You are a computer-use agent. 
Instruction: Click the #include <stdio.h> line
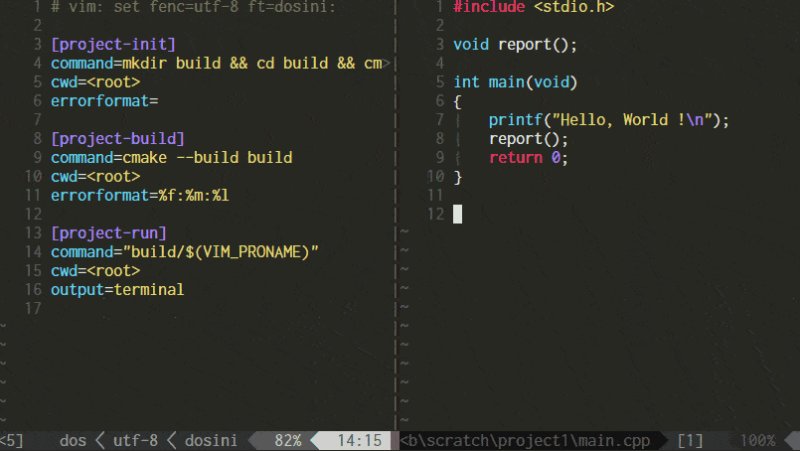pyautogui.click(x=534, y=7)
